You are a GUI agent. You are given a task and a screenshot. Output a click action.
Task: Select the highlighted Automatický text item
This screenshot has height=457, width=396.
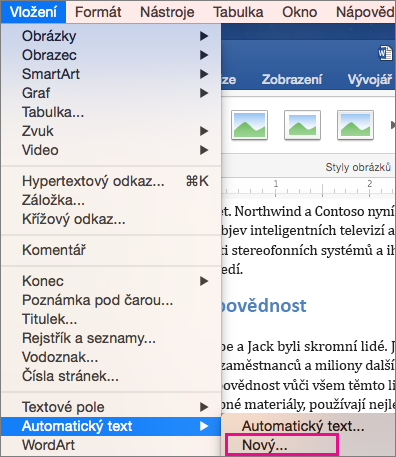point(111,426)
